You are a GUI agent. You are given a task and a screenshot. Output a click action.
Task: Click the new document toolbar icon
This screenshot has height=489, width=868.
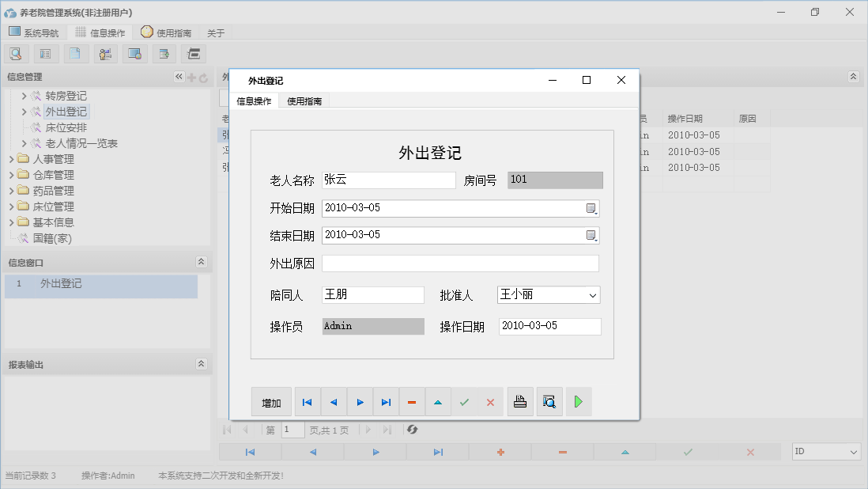pyautogui.click(x=76, y=54)
